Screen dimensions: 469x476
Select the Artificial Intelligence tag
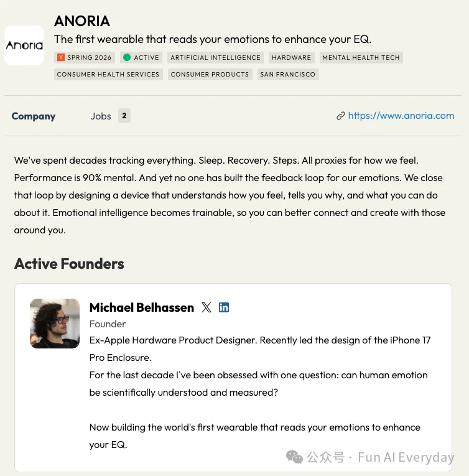(x=215, y=57)
